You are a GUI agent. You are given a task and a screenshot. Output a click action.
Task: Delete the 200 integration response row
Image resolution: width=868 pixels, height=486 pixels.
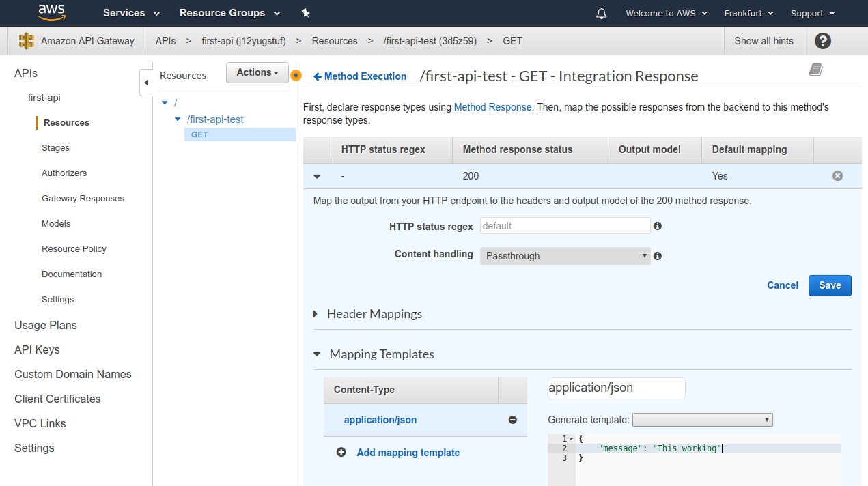tap(837, 176)
